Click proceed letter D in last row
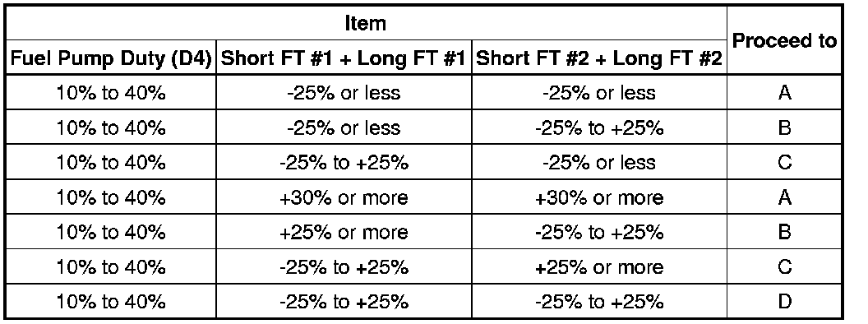The height and width of the screenshot is (324, 868). point(784,302)
